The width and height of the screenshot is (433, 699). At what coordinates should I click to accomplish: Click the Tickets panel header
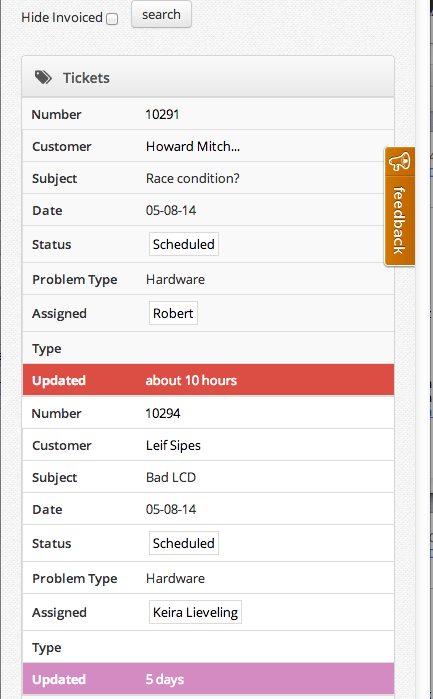point(208,77)
